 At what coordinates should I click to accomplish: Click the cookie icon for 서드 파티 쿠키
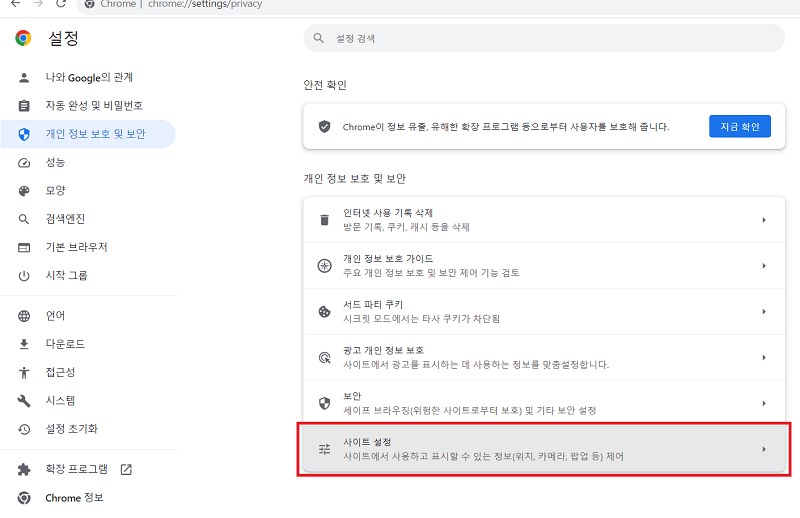(324, 312)
